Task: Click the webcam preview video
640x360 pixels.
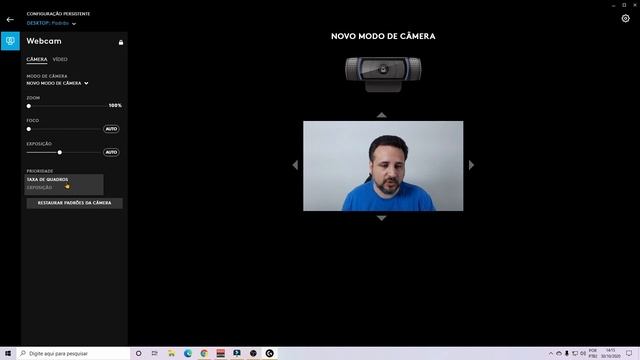Action: tap(383, 166)
